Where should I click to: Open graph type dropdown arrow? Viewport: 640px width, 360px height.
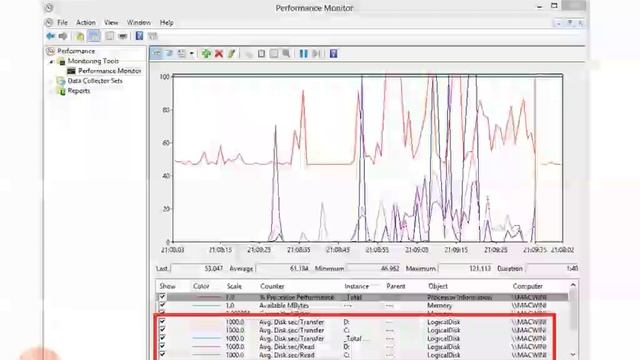point(191,53)
